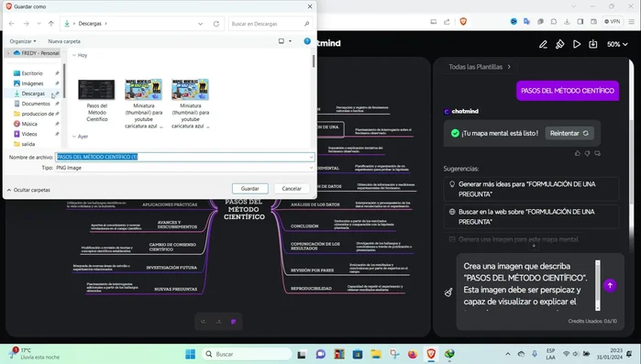Screen dimensions: 641x364
Task: Expand the address bar path dropdown
Action: coord(200,24)
